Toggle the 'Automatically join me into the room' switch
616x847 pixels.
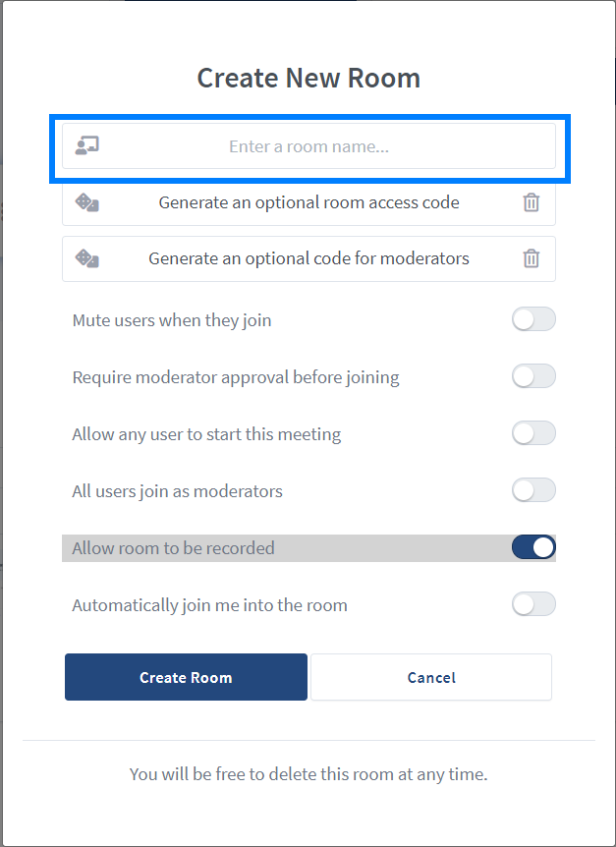click(x=533, y=604)
